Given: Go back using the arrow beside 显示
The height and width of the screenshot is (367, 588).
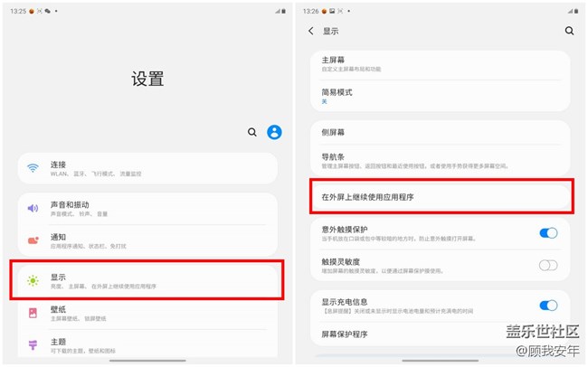Looking at the screenshot, I should (x=311, y=31).
